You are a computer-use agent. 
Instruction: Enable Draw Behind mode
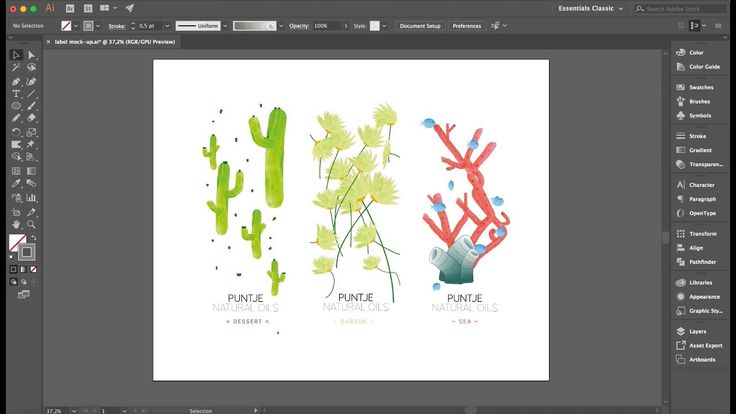coord(23,282)
